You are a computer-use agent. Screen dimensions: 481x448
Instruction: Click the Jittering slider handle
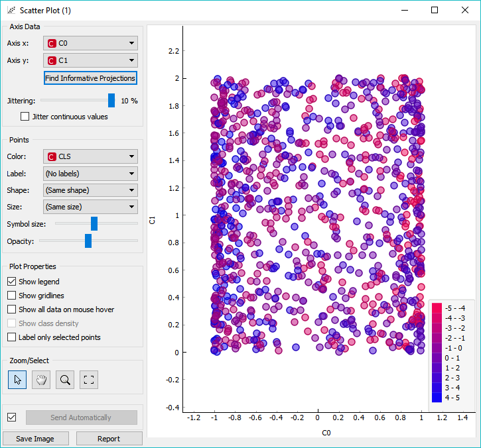111,101
